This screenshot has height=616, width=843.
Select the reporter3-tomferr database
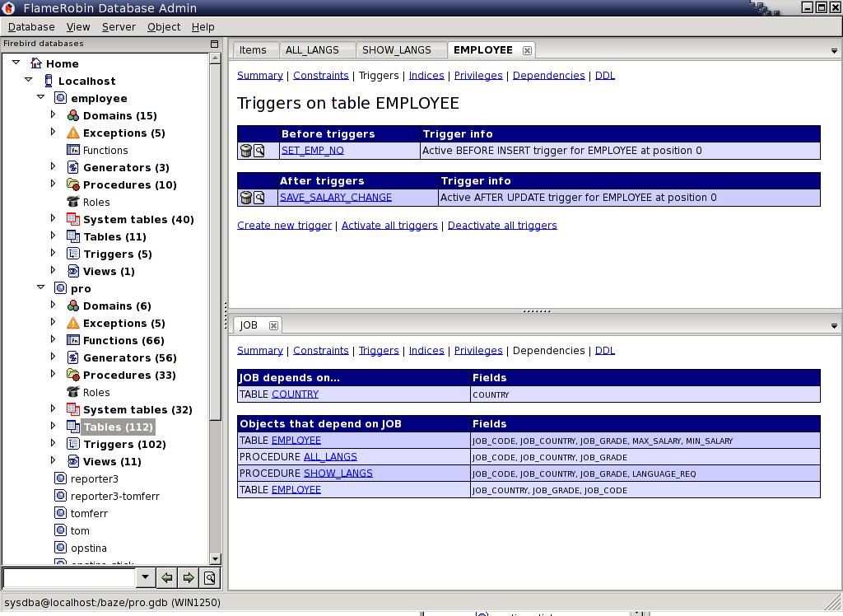click(x=115, y=496)
